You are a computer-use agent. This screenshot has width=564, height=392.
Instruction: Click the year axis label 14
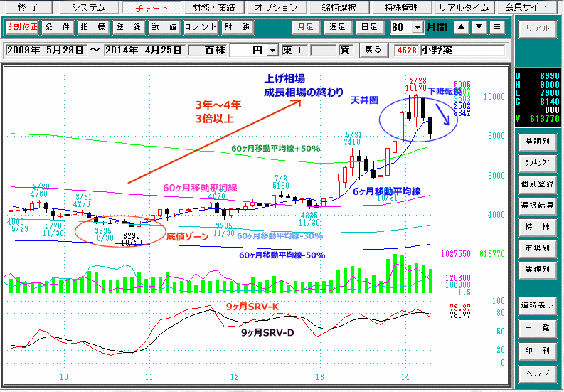click(405, 377)
